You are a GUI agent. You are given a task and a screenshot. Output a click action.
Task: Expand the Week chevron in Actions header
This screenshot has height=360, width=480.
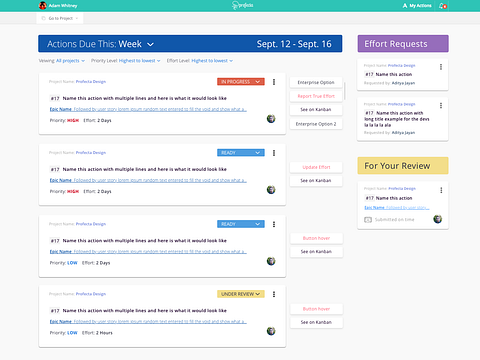pos(151,44)
